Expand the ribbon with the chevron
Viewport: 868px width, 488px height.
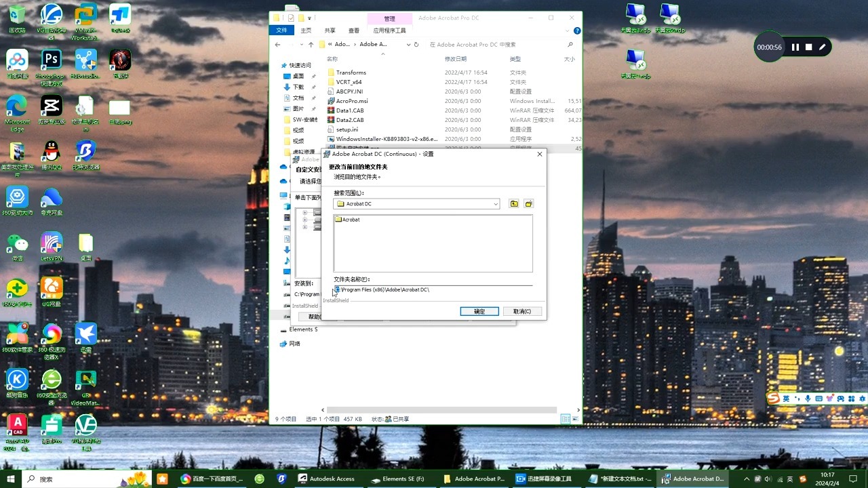[569, 30]
